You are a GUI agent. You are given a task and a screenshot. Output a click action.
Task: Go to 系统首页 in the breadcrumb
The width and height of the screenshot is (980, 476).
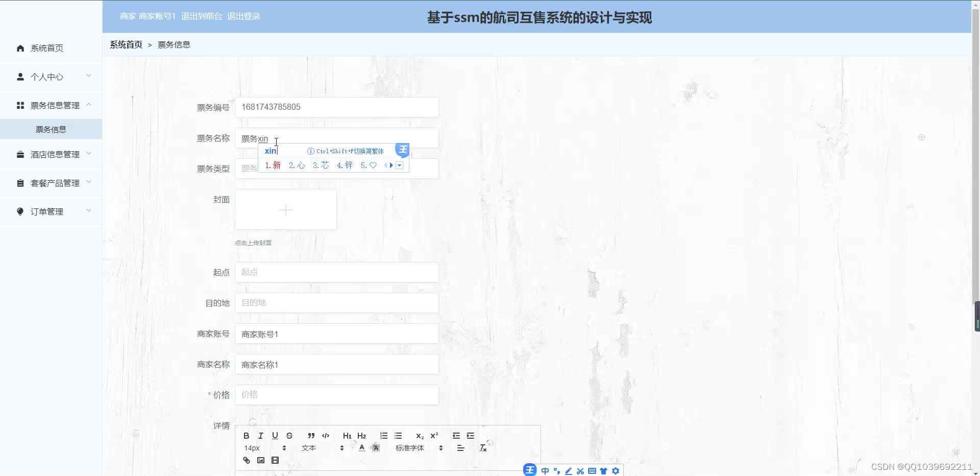[126, 44]
